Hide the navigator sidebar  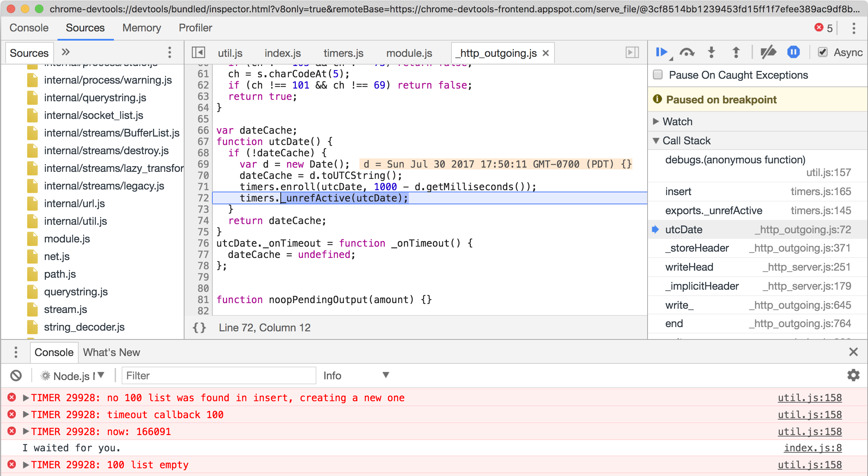[199, 53]
